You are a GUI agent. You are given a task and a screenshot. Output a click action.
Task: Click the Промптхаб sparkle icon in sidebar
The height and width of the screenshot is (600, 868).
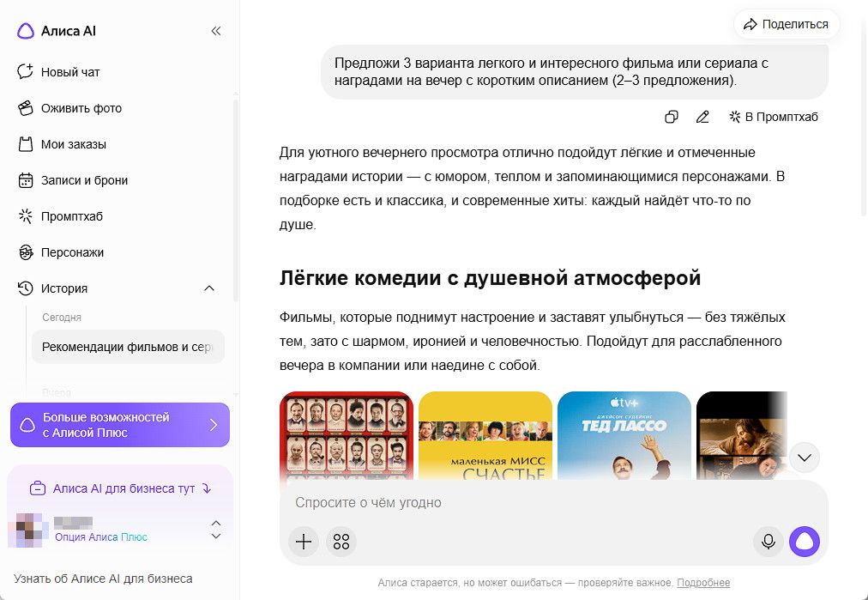point(26,216)
